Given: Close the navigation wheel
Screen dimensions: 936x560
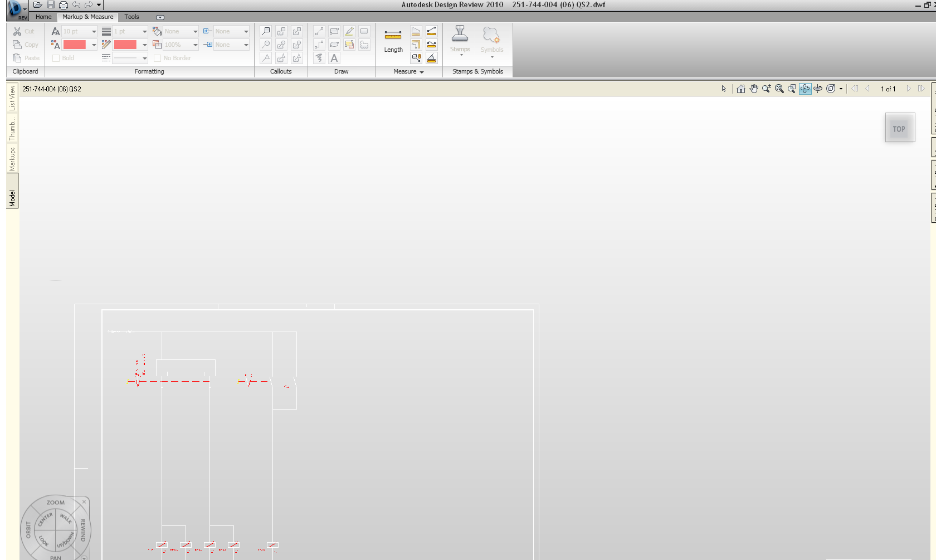Looking at the screenshot, I should pos(84,502).
